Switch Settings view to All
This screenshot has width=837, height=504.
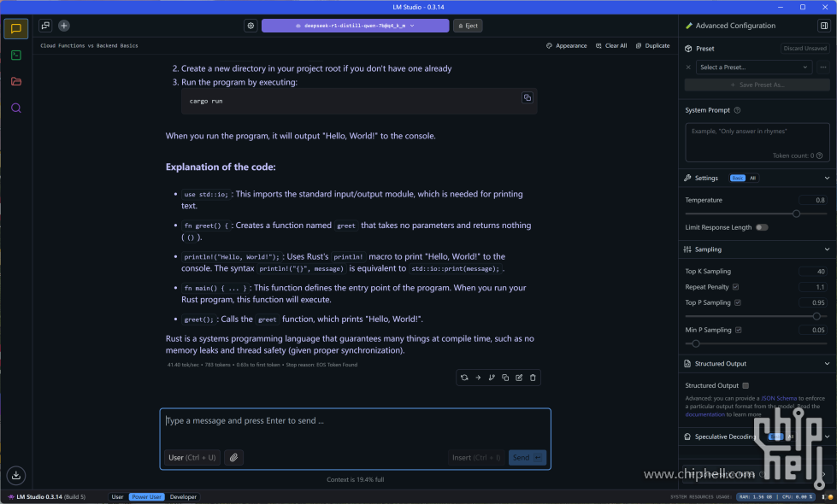[752, 179]
